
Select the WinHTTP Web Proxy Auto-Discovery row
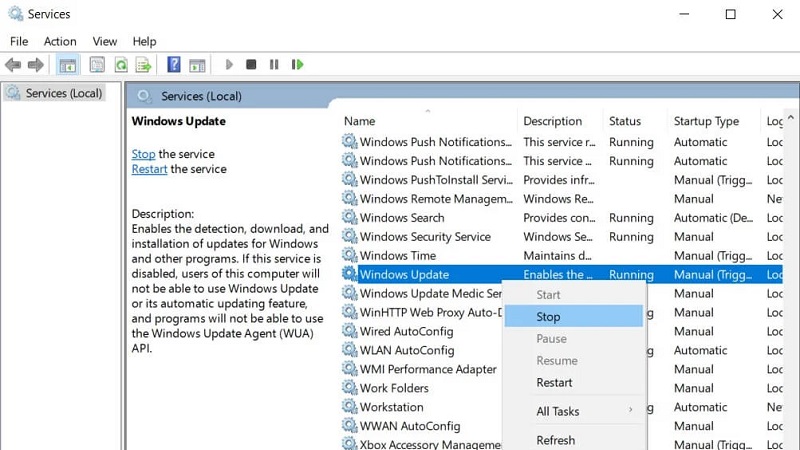click(x=422, y=312)
